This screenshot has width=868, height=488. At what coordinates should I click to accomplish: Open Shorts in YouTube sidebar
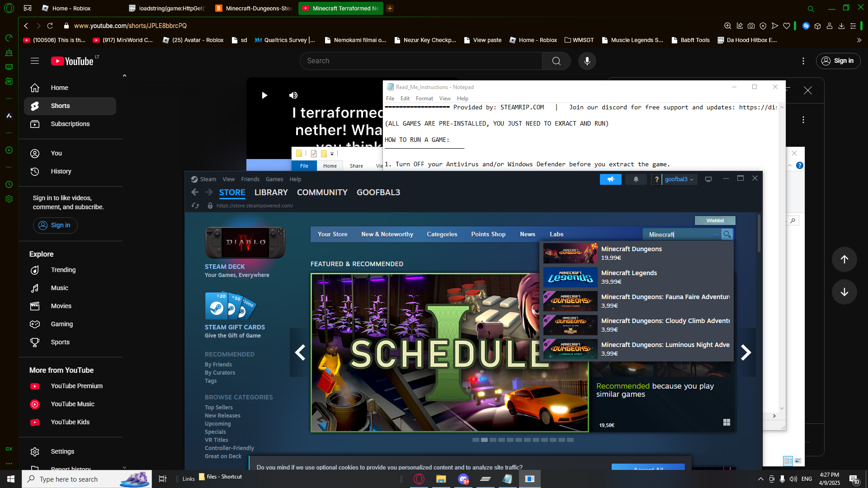coord(70,106)
